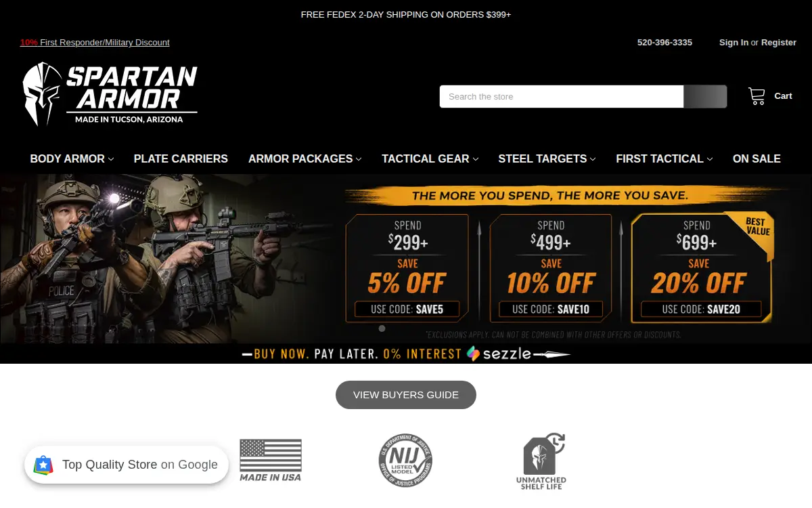Expand the Armor Packages menu

(304, 158)
